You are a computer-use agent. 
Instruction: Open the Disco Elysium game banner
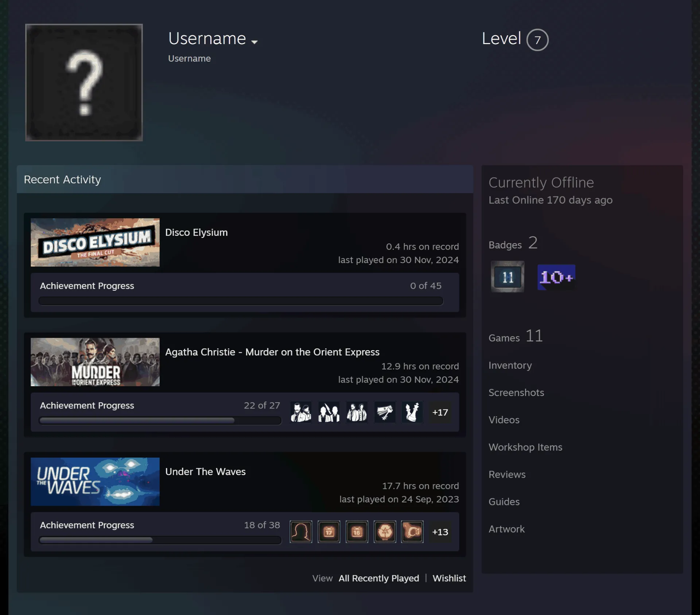[95, 242]
